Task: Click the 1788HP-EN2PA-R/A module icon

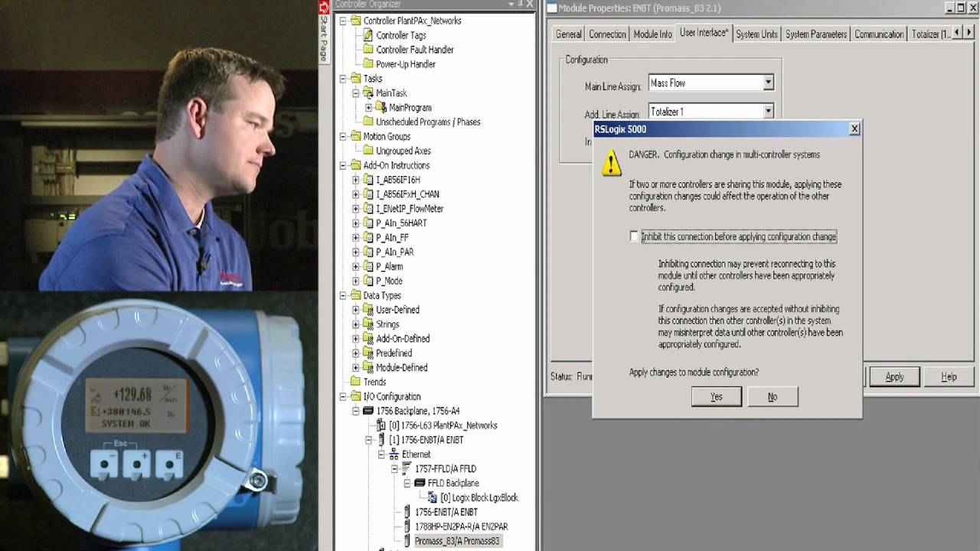Action: click(x=407, y=527)
